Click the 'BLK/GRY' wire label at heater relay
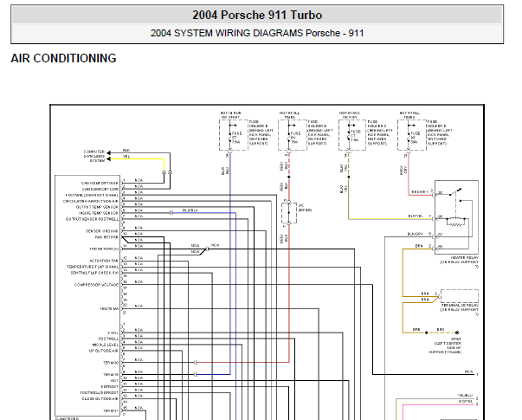522x420 pixels. point(416,234)
